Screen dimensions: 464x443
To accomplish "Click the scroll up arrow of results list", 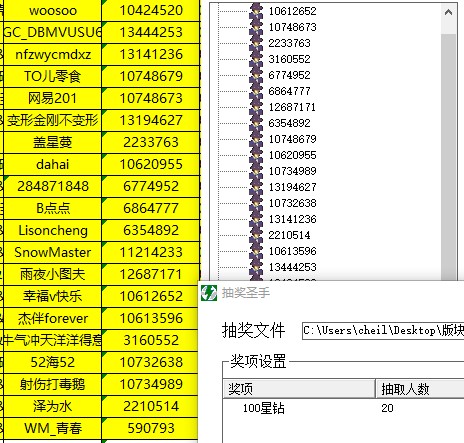I will click(448, 12).
